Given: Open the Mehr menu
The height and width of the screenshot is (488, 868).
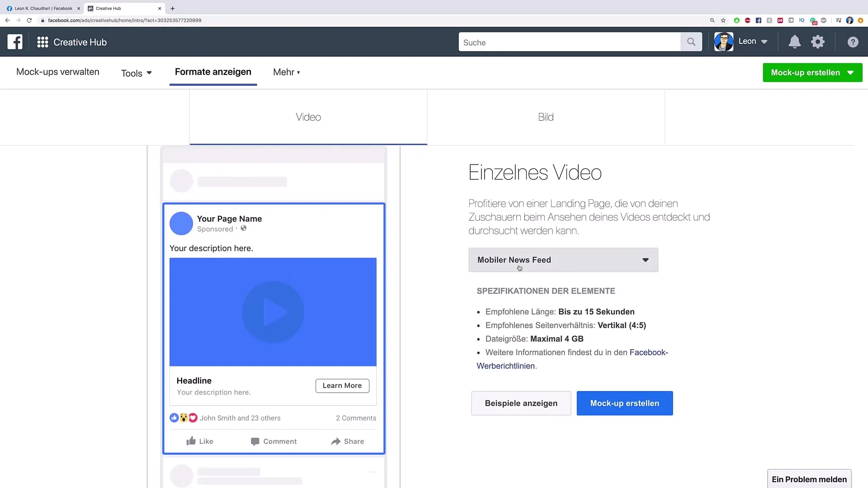Looking at the screenshot, I should [x=286, y=71].
